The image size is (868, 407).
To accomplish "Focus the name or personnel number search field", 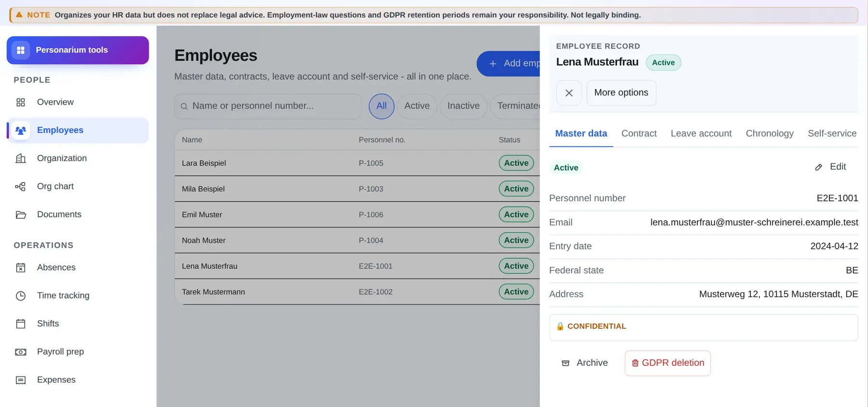I will [x=268, y=106].
